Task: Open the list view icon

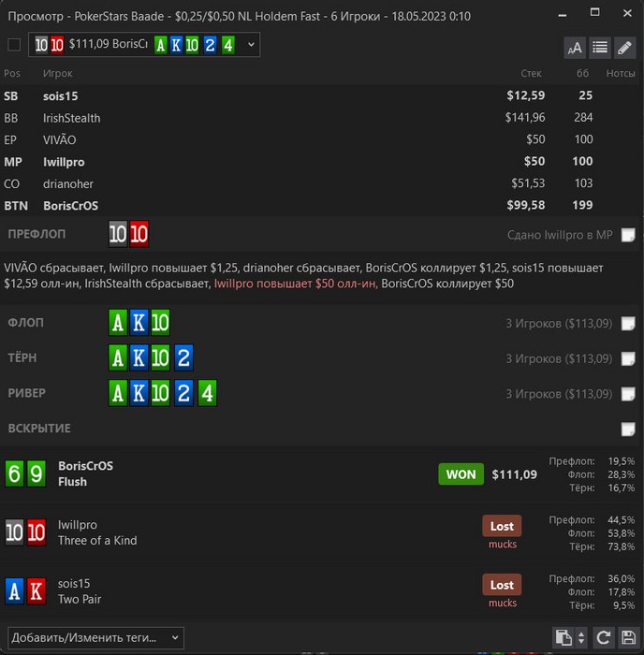Action: (600, 47)
